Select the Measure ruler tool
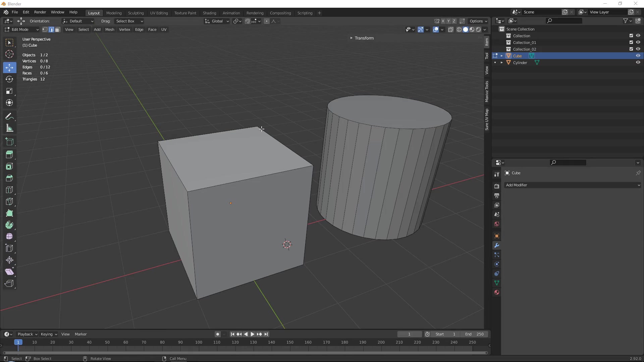This screenshot has height=362, width=644. click(x=9, y=128)
